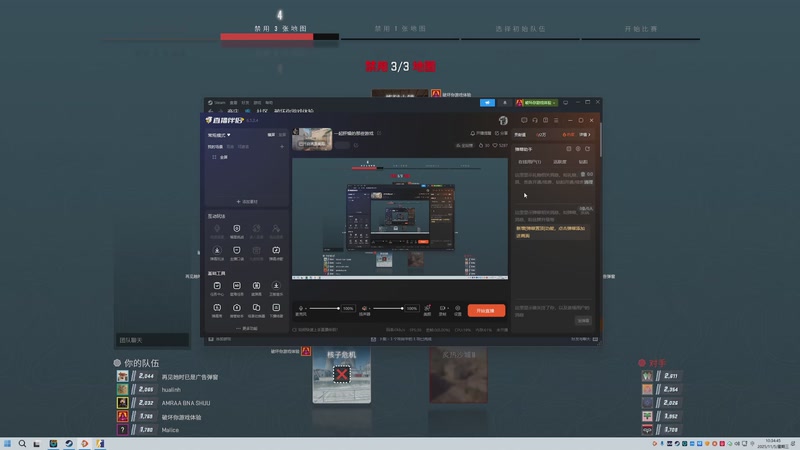Open the Steam menu in Steam window
This screenshot has width=800, height=450.
pyautogui.click(x=217, y=103)
